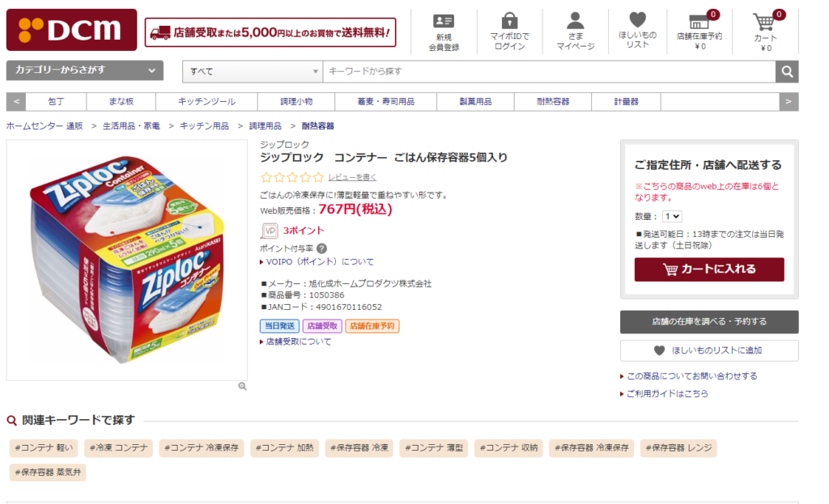
Task: Open wishlist heart icon in header
Action: tap(638, 20)
